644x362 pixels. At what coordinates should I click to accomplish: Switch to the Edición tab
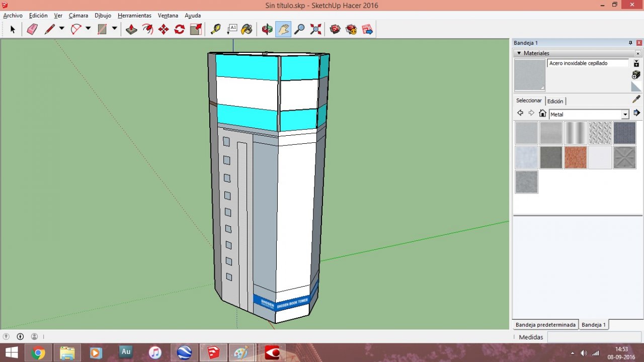(x=555, y=101)
